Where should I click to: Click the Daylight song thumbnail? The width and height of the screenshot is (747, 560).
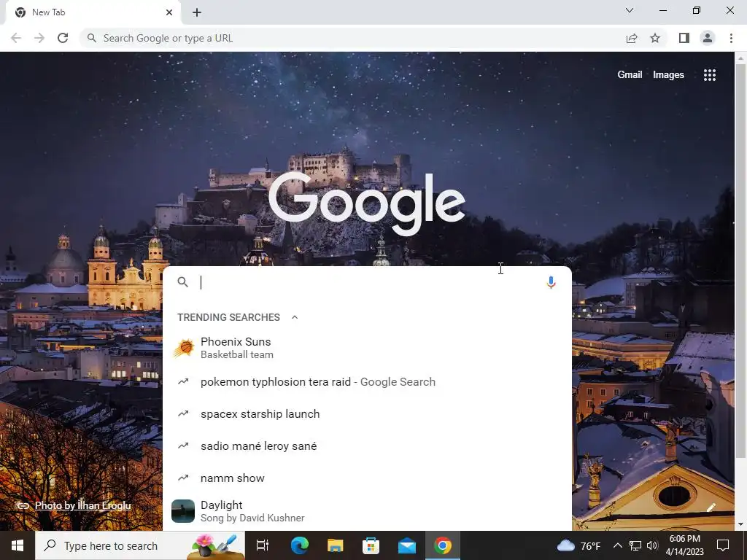(183, 511)
